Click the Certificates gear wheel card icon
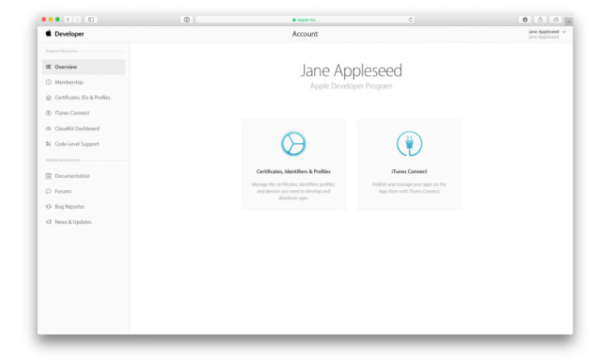 point(293,144)
